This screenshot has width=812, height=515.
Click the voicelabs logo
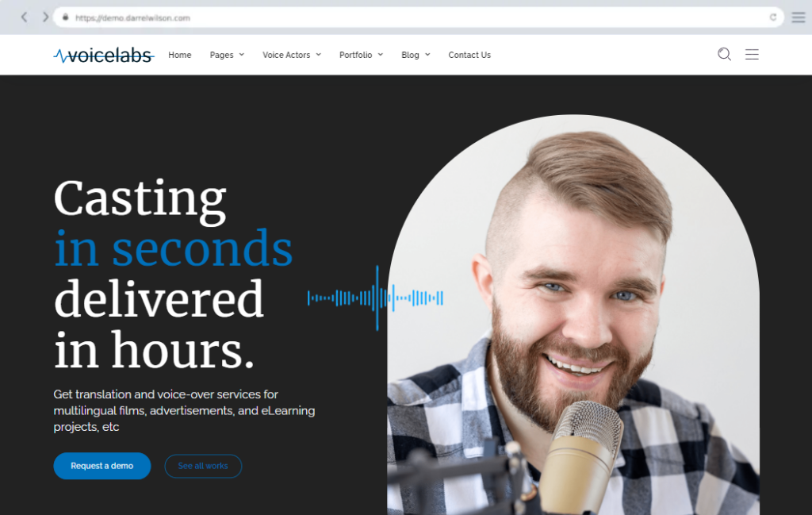click(104, 55)
